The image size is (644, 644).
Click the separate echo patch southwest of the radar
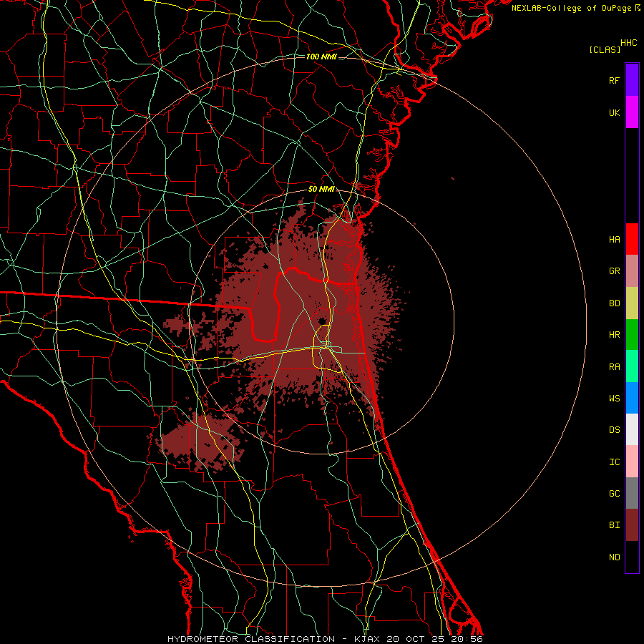(x=200, y=444)
